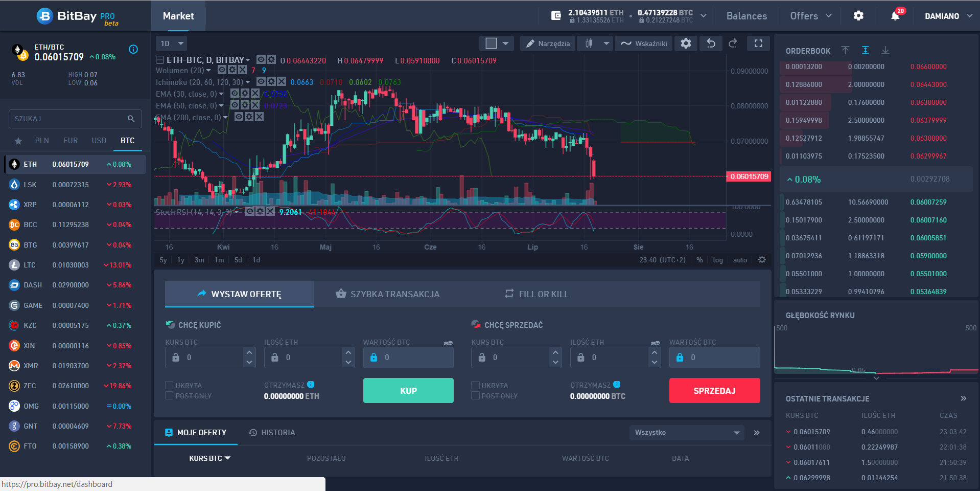The width and height of the screenshot is (980, 491).
Task: Toggle visibility of the Ichimoku indicator
Action: [261, 82]
